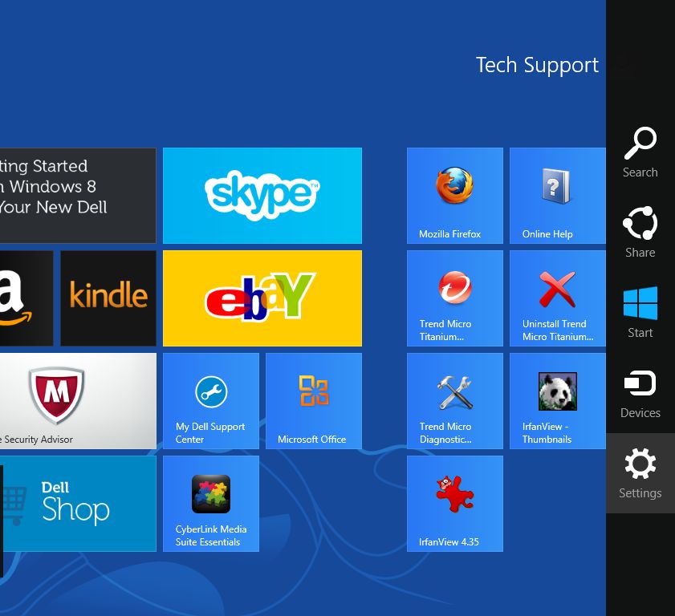Open the Dell Shop tile
Screen dimensions: 675x616
click(78, 504)
